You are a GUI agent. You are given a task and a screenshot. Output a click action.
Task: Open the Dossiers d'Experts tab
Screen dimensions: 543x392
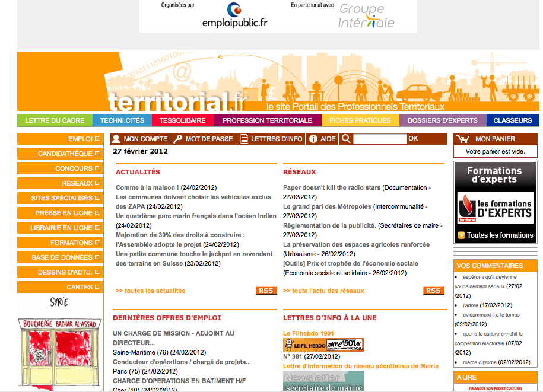443,120
